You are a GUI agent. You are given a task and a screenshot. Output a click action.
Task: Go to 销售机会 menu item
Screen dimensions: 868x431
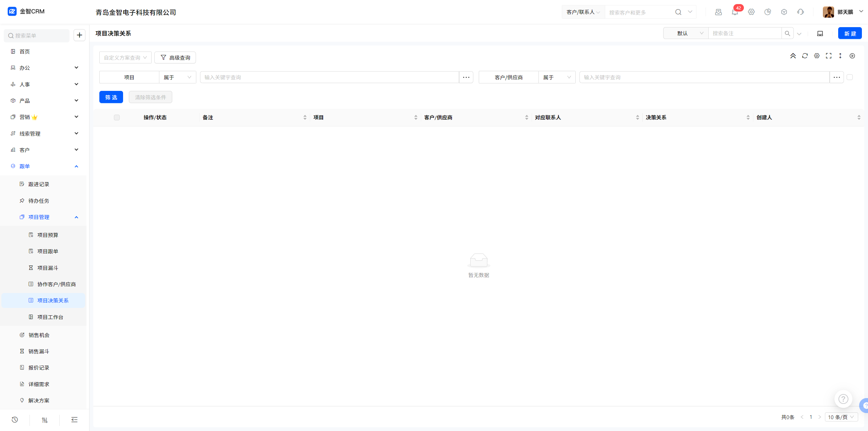pyautogui.click(x=39, y=335)
